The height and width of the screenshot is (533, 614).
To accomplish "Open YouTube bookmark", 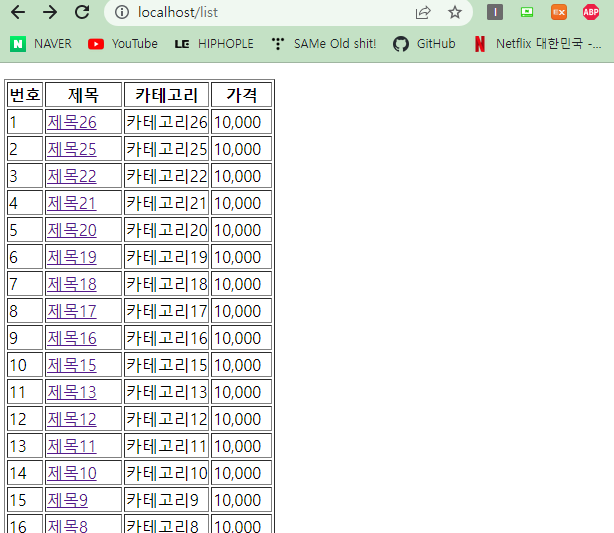I will pos(123,43).
